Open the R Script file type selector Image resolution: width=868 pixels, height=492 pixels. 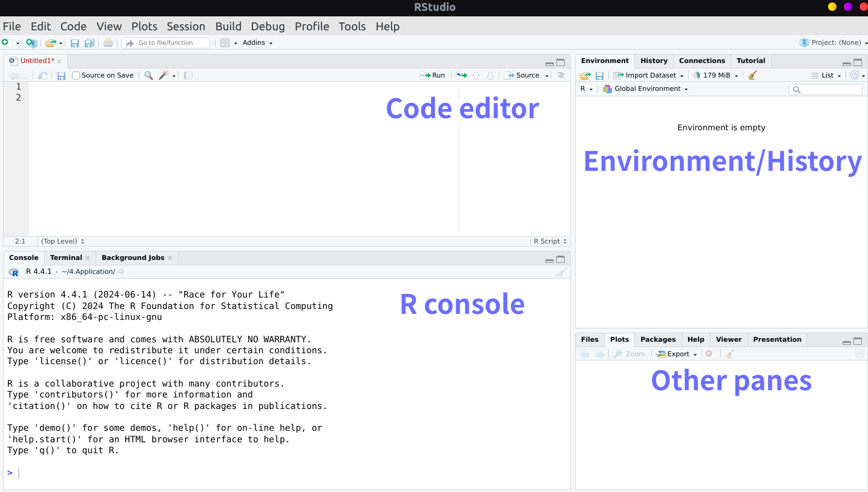(x=550, y=241)
